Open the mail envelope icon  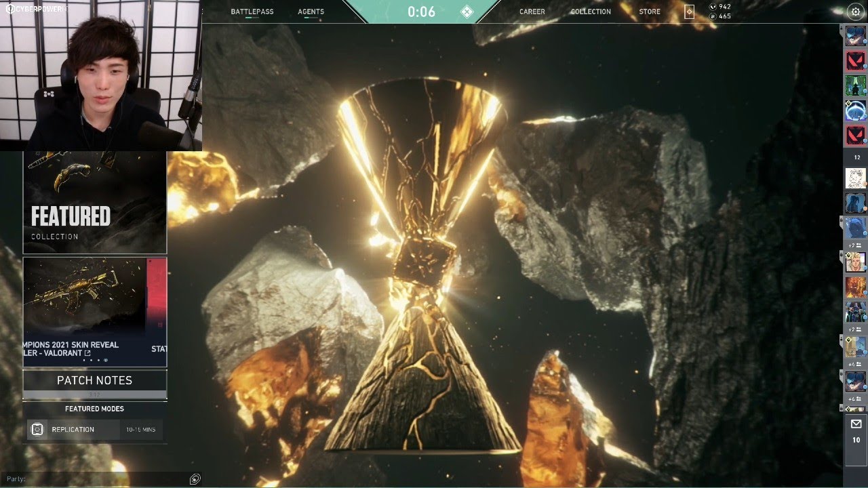(856, 424)
